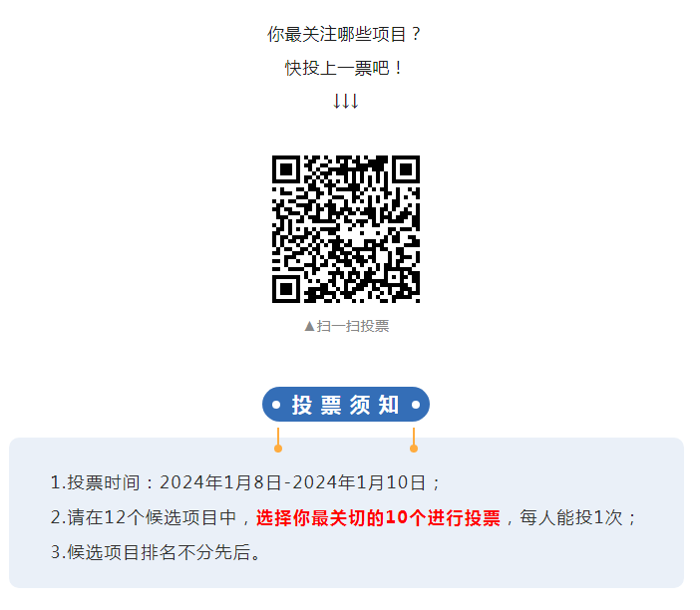The height and width of the screenshot is (610, 700).
Task: Click the 投票须知 blue banner
Action: pos(346,405)
